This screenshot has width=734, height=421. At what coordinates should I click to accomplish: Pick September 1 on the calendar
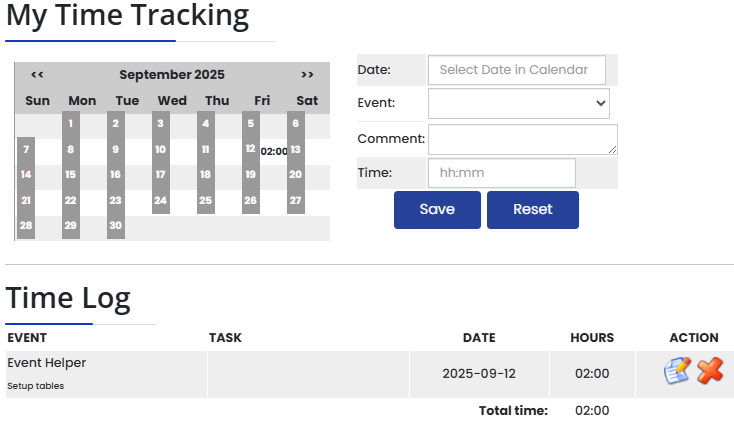point(71,124)
